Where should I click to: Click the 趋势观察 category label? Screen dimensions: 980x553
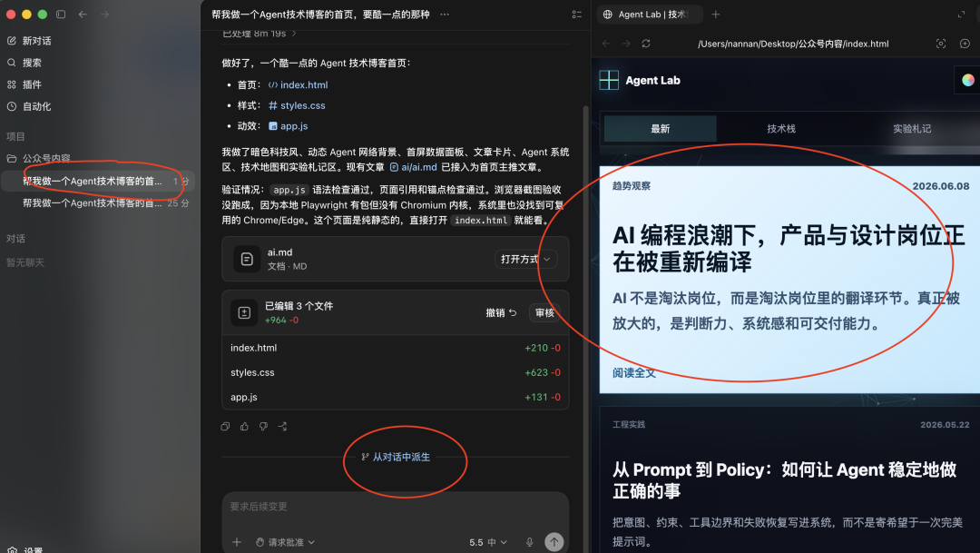[632, 186]
